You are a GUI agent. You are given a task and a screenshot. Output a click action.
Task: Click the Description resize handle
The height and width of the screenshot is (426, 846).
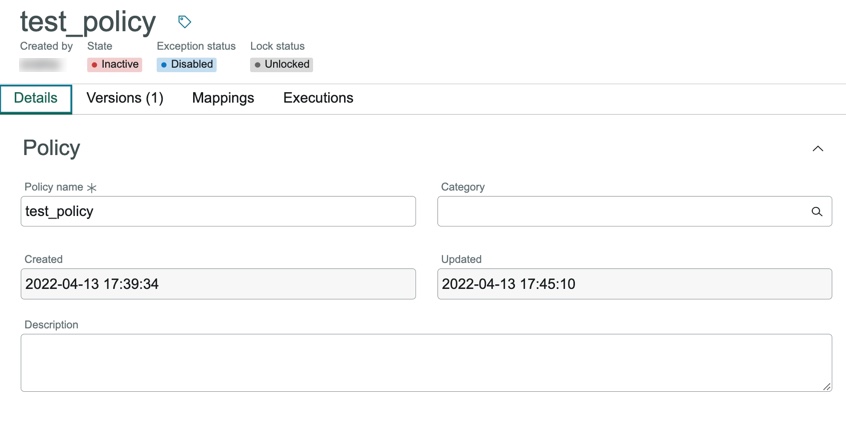[827, 386]
